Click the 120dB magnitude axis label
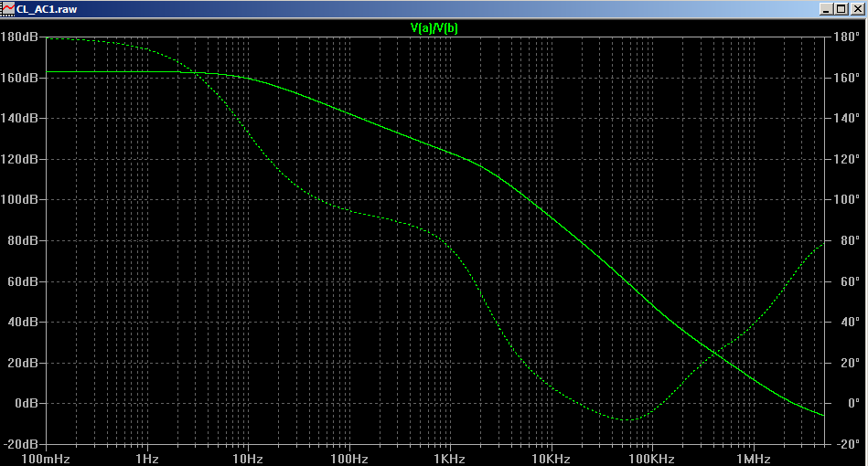The width and height of the screenshot is (868, 466). (x=19, y=159)
